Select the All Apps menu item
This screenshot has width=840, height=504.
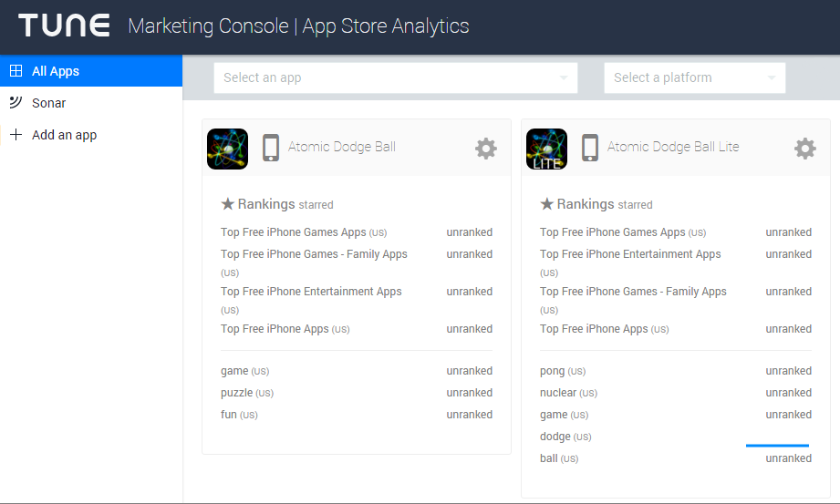click(56, 71)
